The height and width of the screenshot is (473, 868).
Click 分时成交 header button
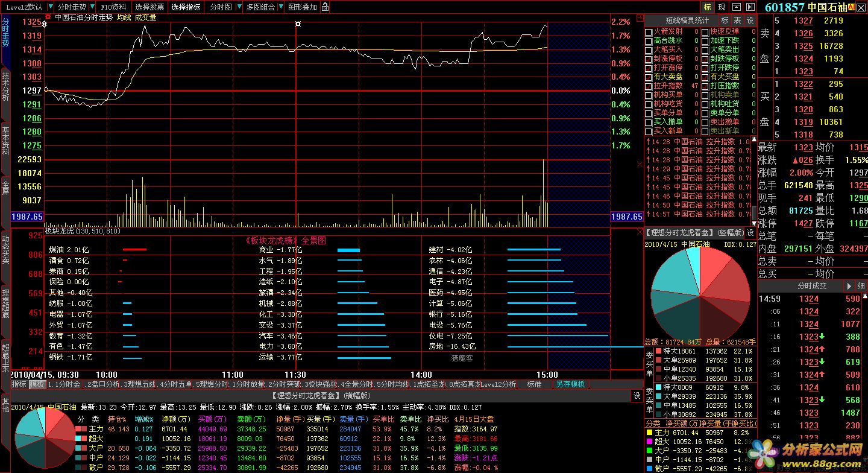point(812,286)
